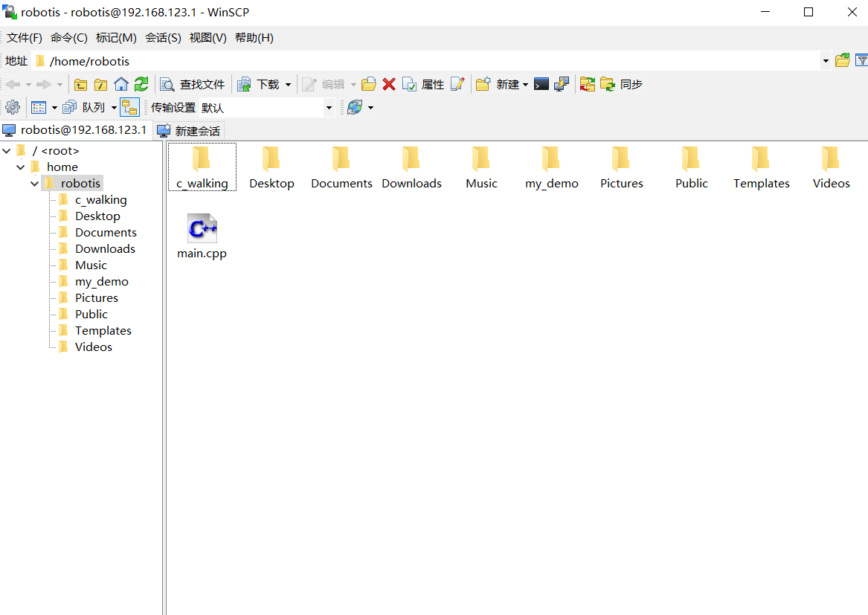Open the 下载 download dropdown arrow

pyautogui.click(x=288, y=85)
